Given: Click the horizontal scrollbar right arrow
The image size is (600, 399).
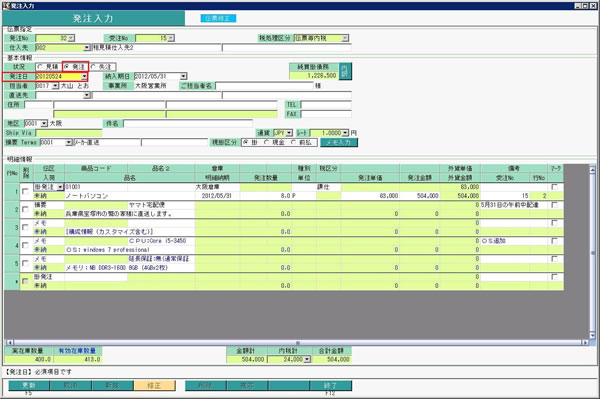Looking at the screenshot, I should 585,342.
